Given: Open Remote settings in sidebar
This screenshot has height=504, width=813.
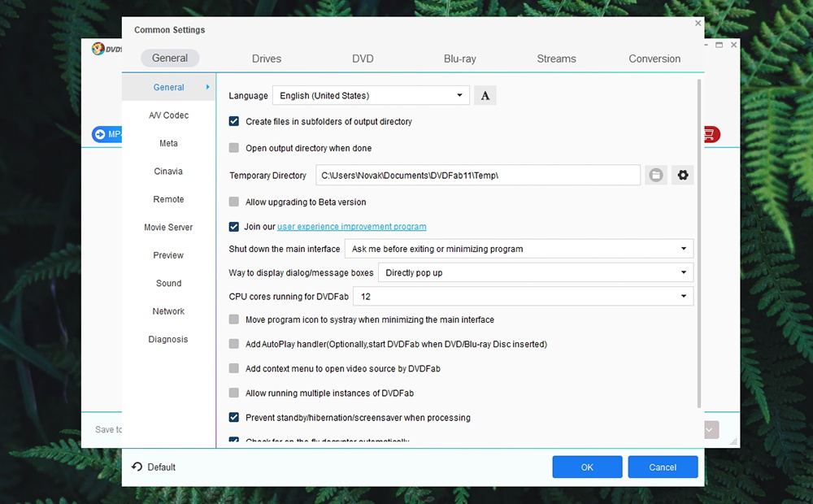Looking at the screenshot, I should click(168, 199).
